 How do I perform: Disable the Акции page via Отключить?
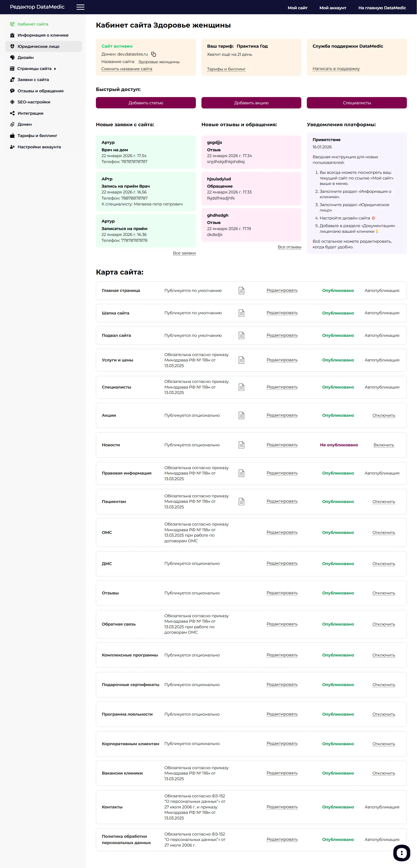pos(383,415)
